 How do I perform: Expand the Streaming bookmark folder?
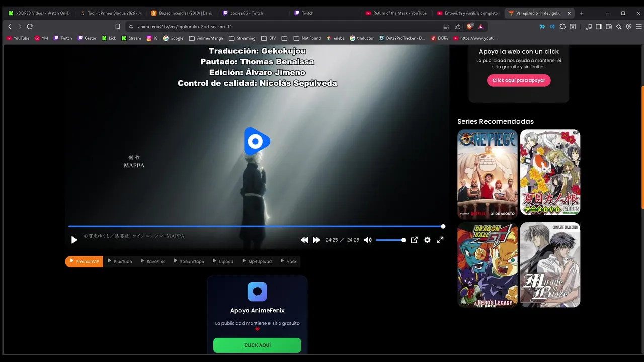tap(242, 38)
